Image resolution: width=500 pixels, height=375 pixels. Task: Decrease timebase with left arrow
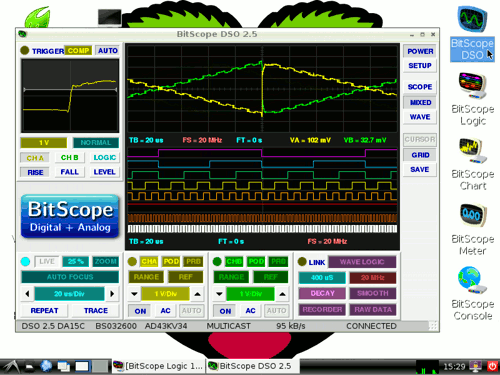click(x=27, y=294)
